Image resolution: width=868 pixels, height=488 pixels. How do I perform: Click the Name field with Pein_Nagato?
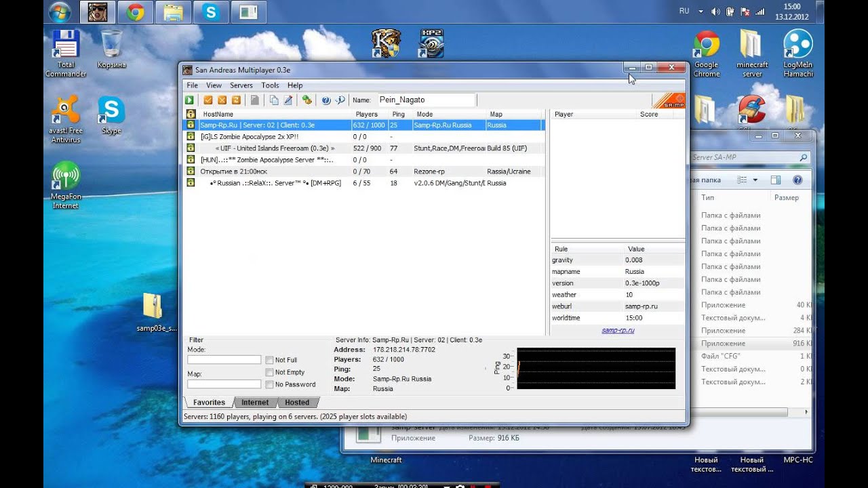point(426,100)
